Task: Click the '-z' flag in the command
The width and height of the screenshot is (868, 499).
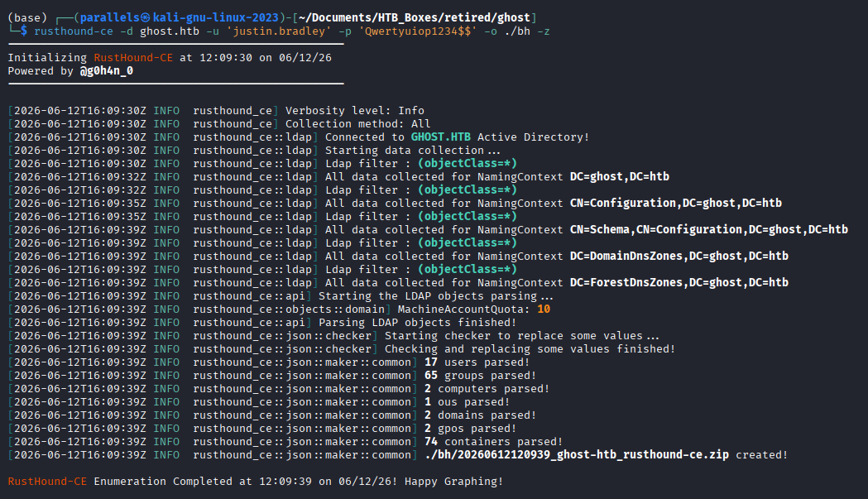Action: (x=544, y=31)
